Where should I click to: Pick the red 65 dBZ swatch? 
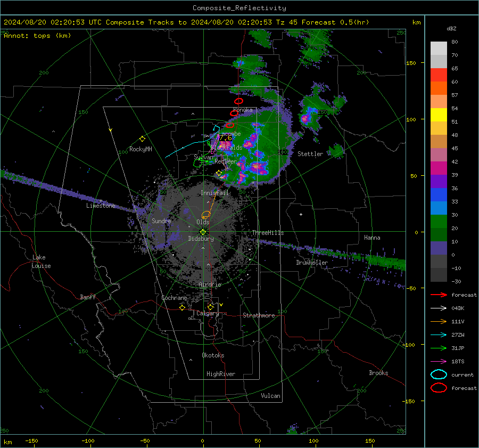click(439, 75)
